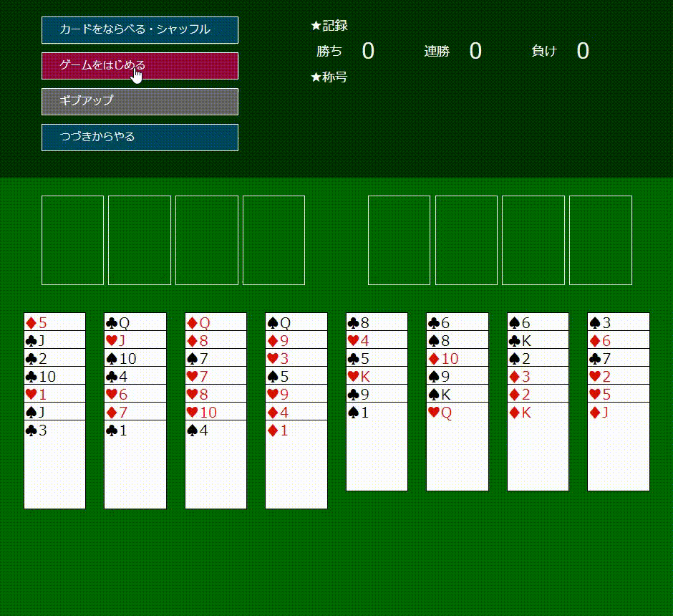Screen dimensions: 673x616
Task: Click the jack of diamonds card
Action: click(618, 446)
